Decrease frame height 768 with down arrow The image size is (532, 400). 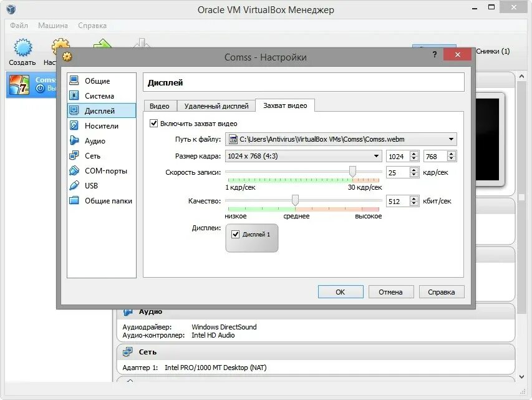coord(451,159)
